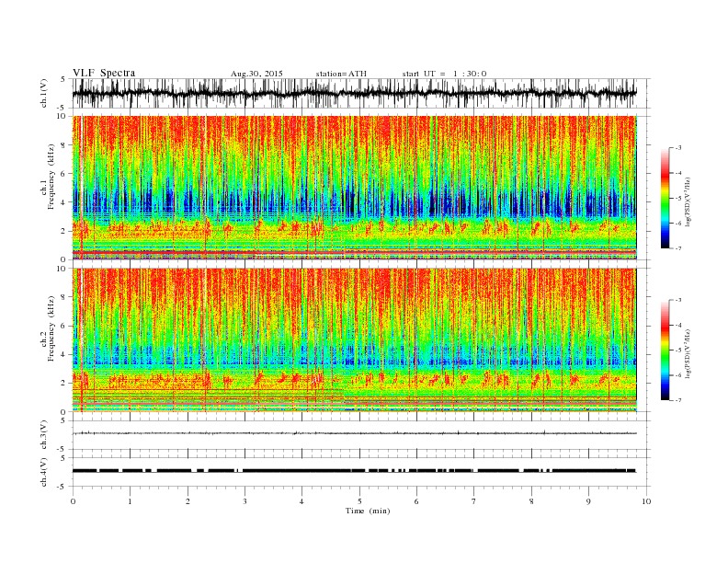Click the ch.2 spectrogram panel
Screen dimensions: 728x563
pos(354,340)
